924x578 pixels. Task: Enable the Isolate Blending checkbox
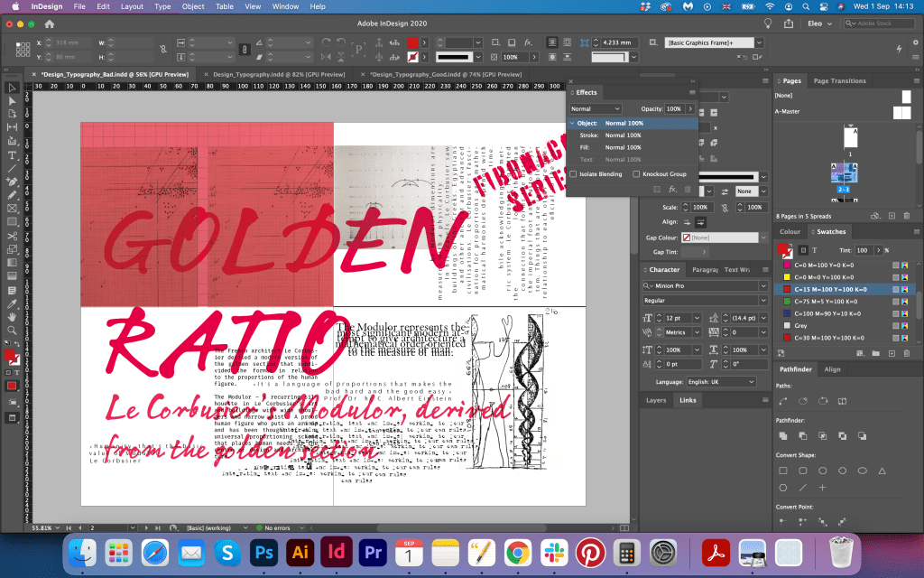pyautogui.click(x=574, y=173)
